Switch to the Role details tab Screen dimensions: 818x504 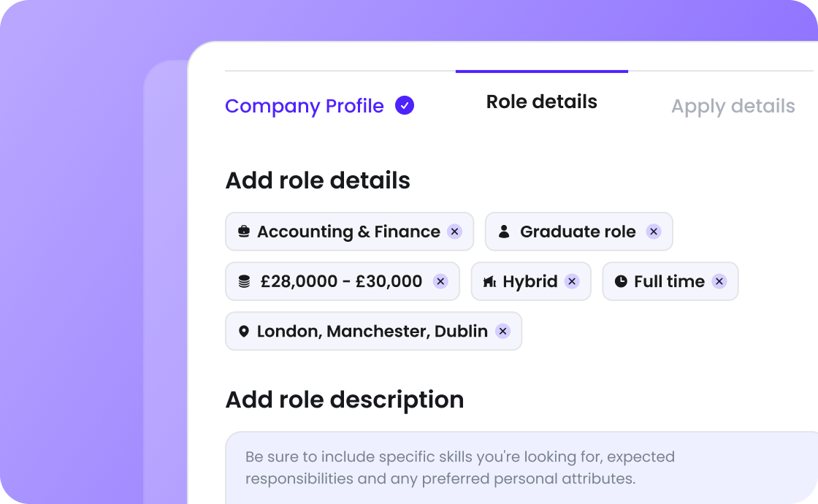[541, 102]
